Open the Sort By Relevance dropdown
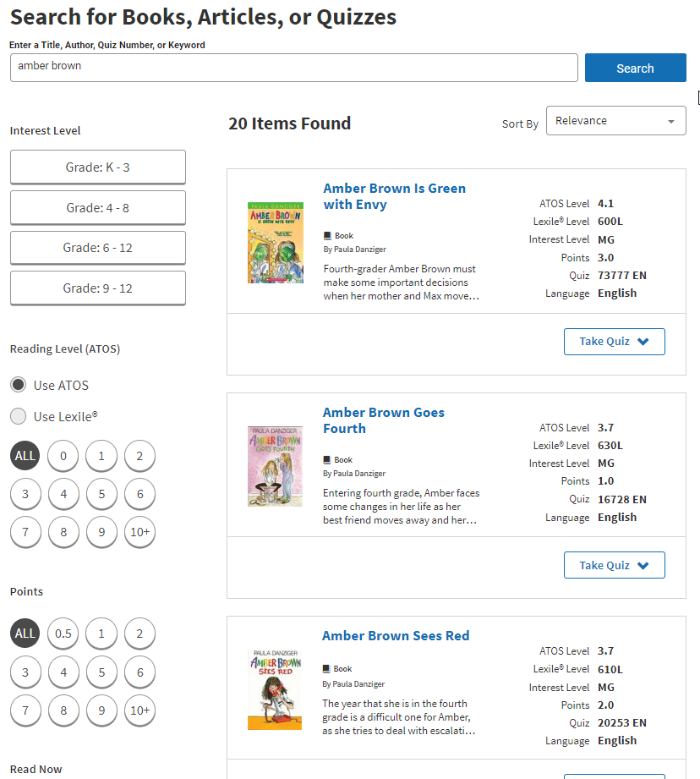Viewport: 700px width, 779px height. 615,121
